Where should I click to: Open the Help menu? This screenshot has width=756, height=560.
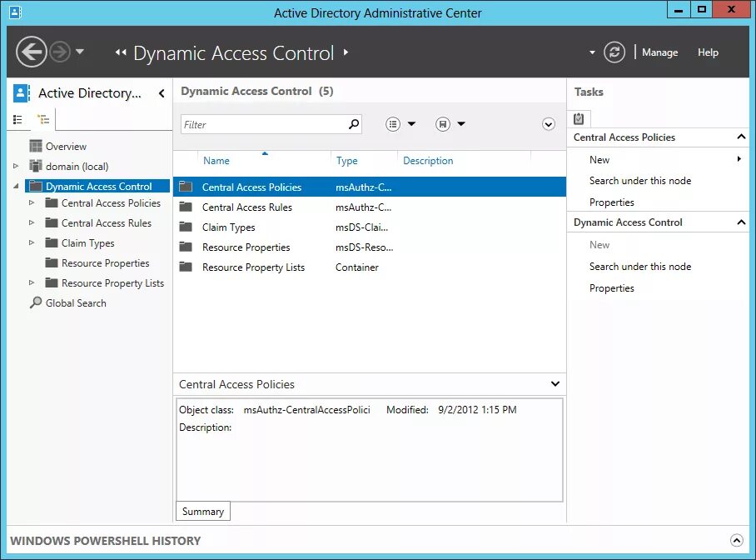tap(708, 52)
